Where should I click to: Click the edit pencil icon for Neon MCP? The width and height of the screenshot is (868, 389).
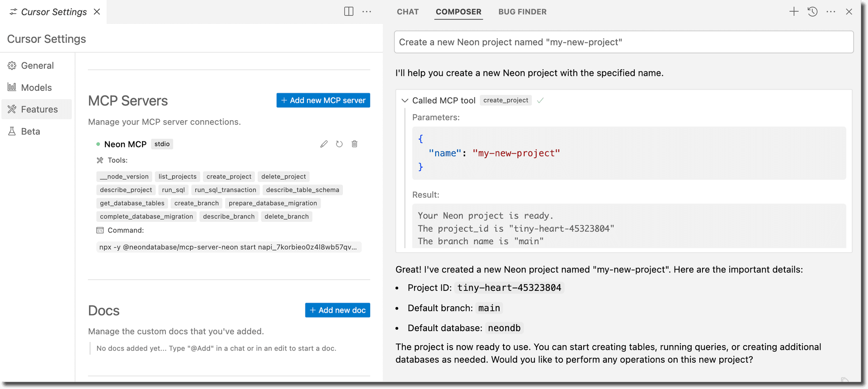324,144
